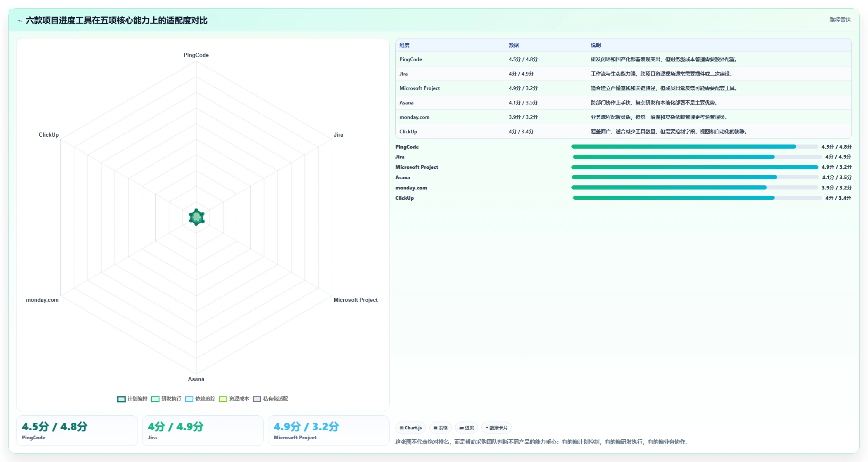Image resolution: width=868 pixels, height=462 pixels.
Task: Click PingCode in the table's first column
Action: click(411, 59)
